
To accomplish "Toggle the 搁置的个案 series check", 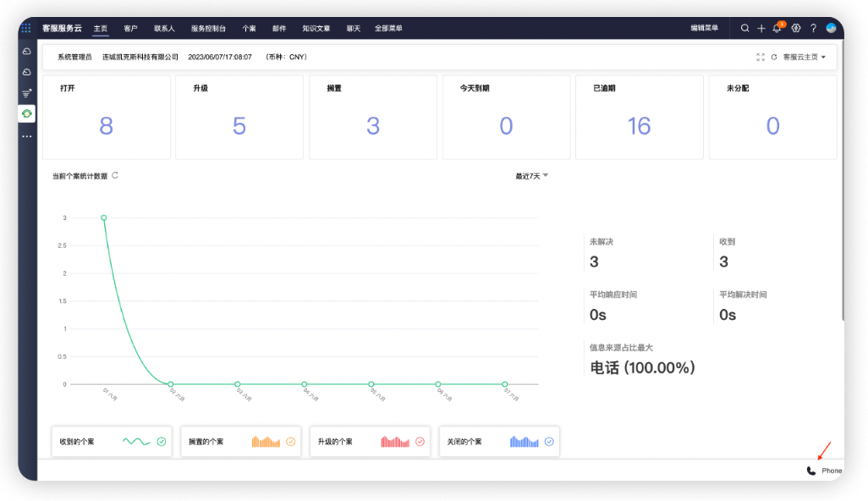I will 291,442.
